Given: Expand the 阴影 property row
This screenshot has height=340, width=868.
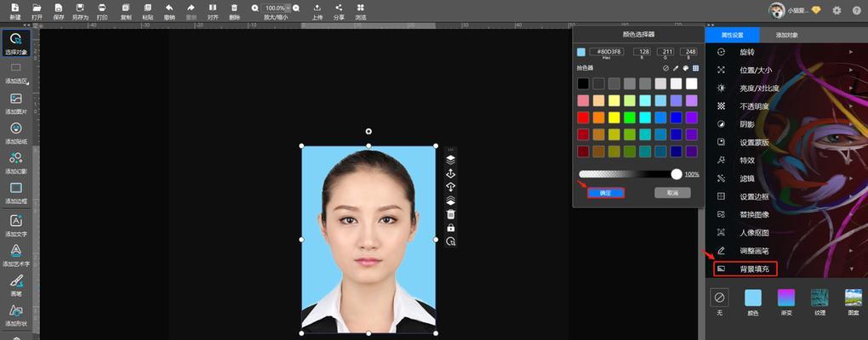Looking at the screenshot, I should tap(786, 124).
